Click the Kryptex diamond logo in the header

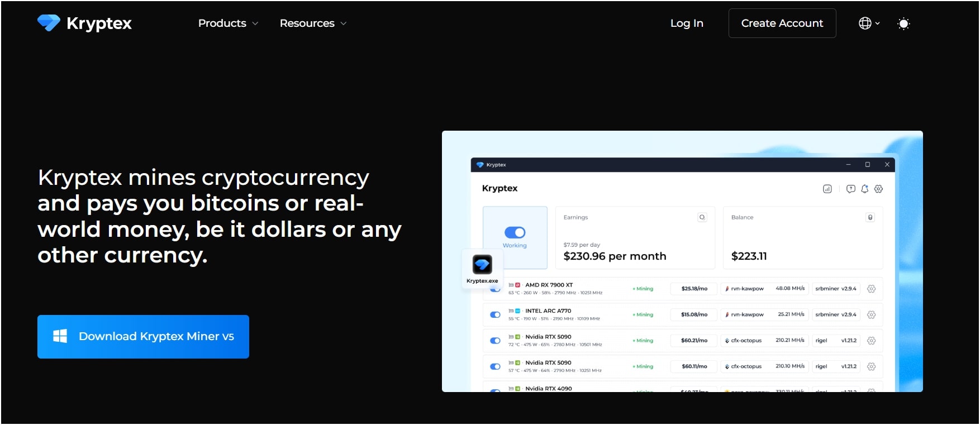[x=49, y=23]
